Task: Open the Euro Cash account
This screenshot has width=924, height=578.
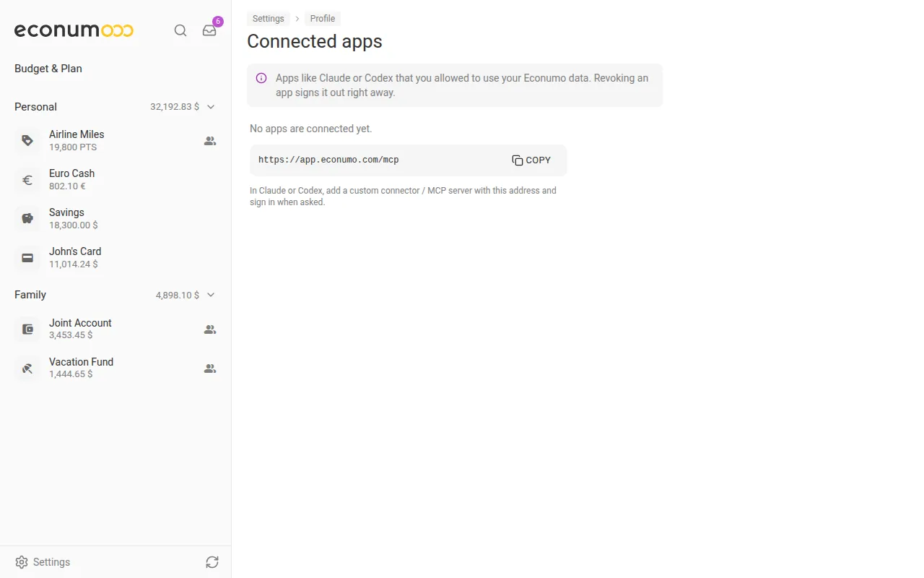Action: click(x=115, y=179)
